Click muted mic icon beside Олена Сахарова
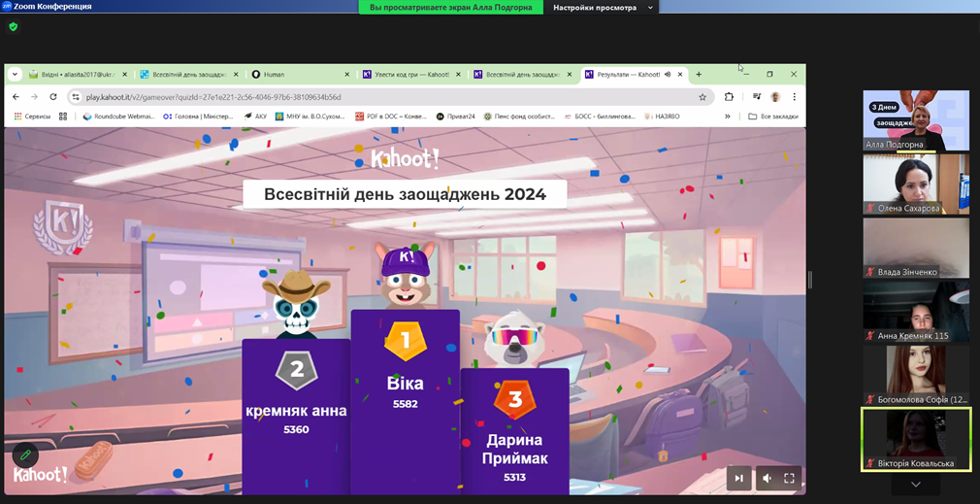 click(869, 208)
